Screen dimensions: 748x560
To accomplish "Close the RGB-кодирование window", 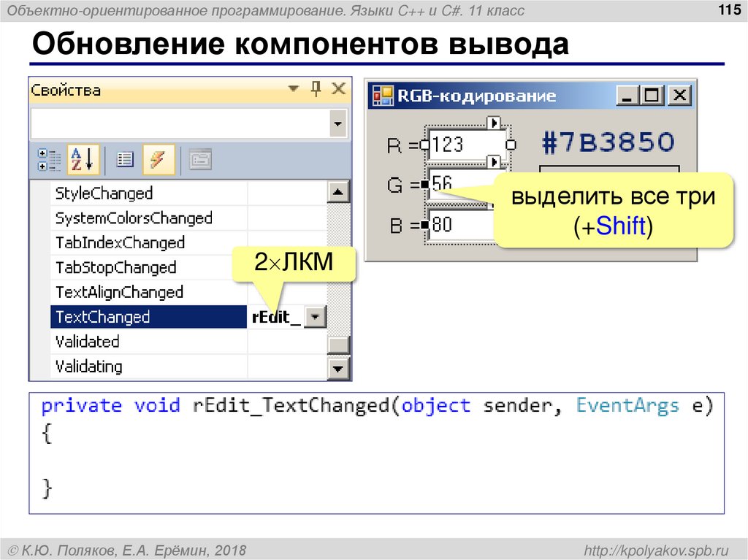I will (x=679, y=96).
